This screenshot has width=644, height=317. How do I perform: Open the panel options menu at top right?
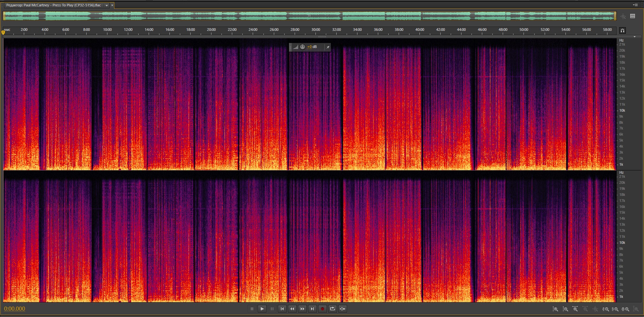(635, 5)
